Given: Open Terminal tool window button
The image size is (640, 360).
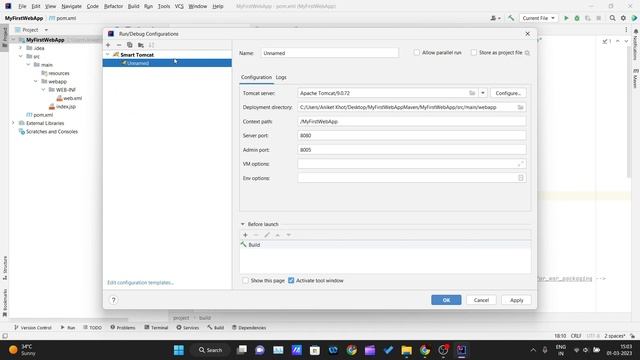Looking at the screenshot, I should [156, 327].
